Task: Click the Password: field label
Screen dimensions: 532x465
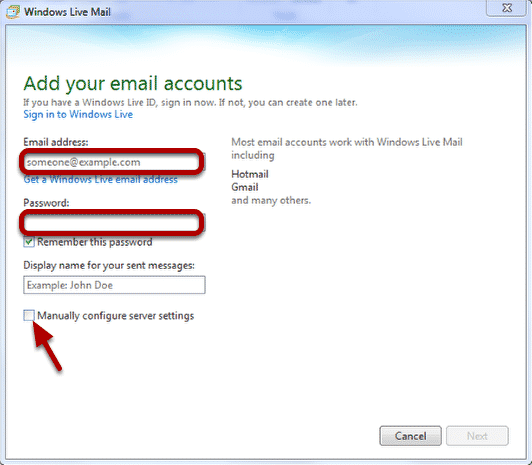Action: click(x=46, y=203)
